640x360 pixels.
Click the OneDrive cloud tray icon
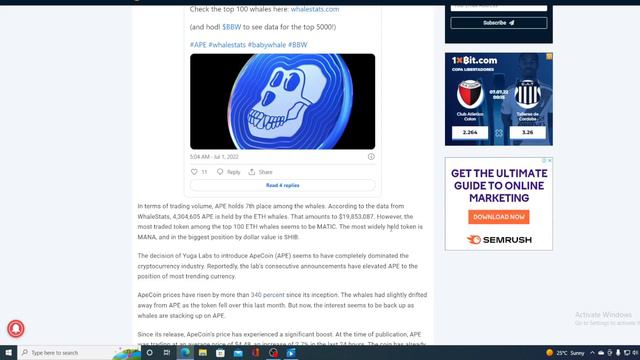click(x=601, y=353)
